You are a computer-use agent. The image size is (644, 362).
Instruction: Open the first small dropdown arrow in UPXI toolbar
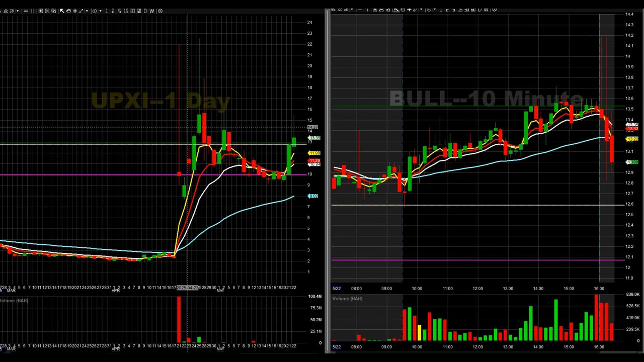18,11
